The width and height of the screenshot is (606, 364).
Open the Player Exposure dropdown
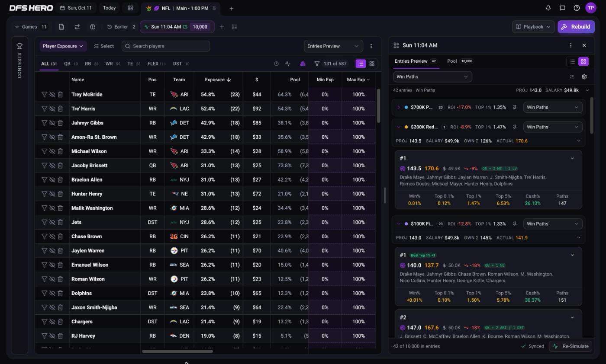(x=63, y=46)
